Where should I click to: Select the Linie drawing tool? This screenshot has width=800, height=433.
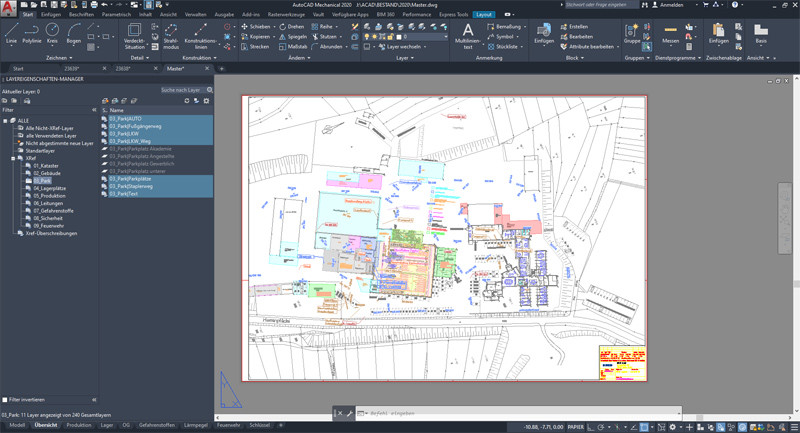(11, 33)
